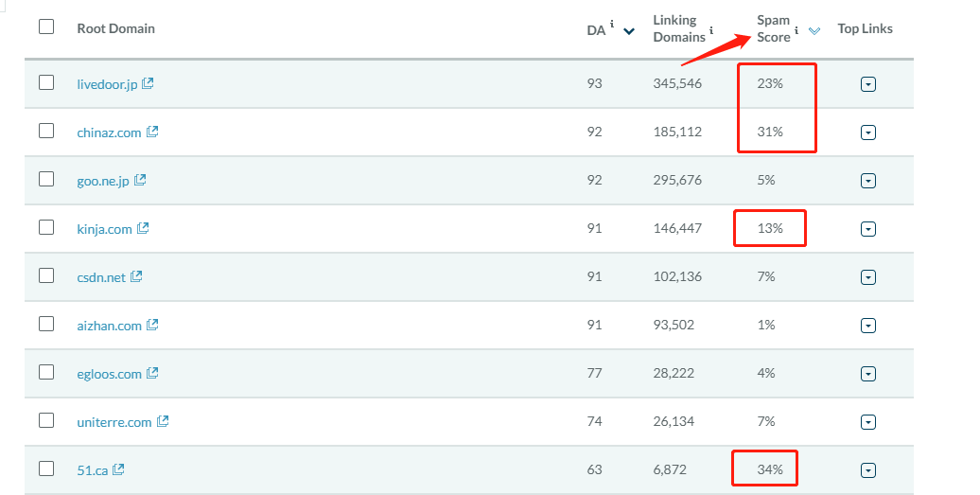This screenshot has width=980, height=495.
Task: Toggle the select-all checkbox in header
Action: (46, 27)
